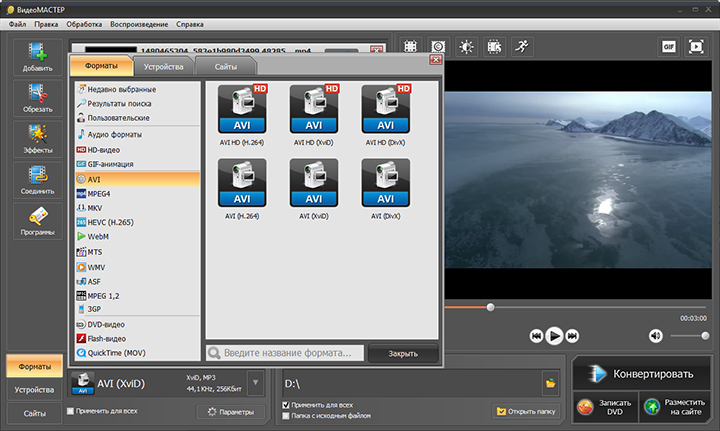Select QuickTime (MOV) category
The image size is (720, 431).
(137, 353)
